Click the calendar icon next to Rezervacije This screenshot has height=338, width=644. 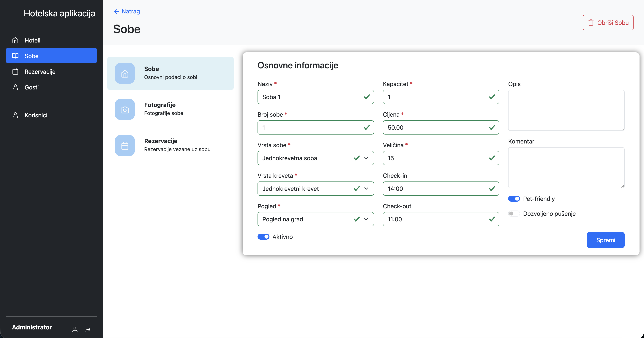[15, 72]
